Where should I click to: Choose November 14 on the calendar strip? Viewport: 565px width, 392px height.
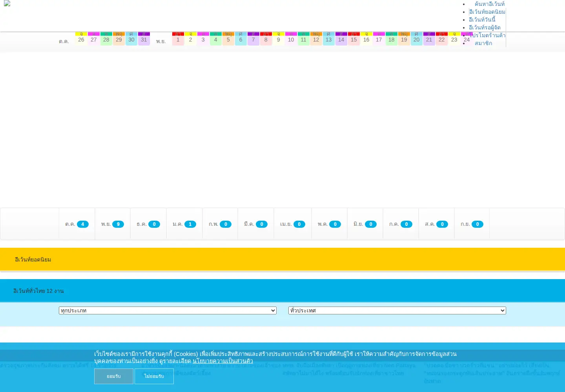click(x=341, y=39)
